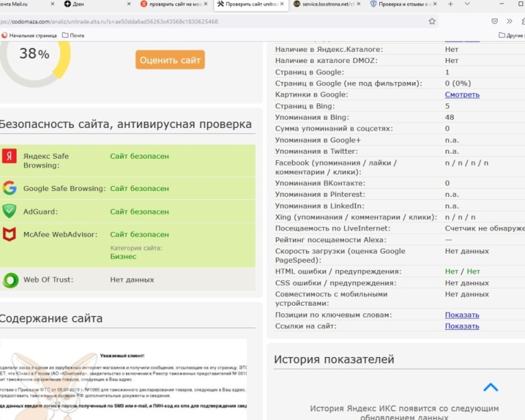The image size is (525, 420).
Task: Close the 'Проверка и отзывы' tab
Action: (x=435, y=4)
